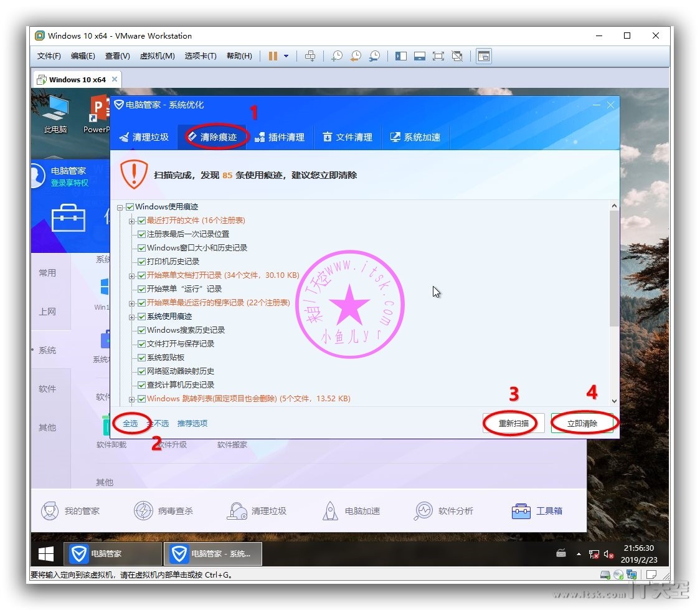Click enter full screen toolbar icon
The width and height of the screenshot is (700, 610).
438,56
